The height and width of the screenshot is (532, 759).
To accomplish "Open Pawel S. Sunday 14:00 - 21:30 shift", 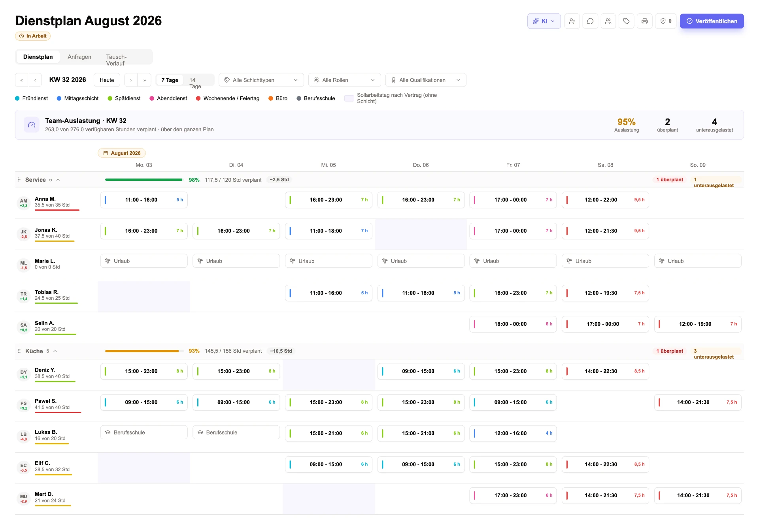I will [698, 402].
